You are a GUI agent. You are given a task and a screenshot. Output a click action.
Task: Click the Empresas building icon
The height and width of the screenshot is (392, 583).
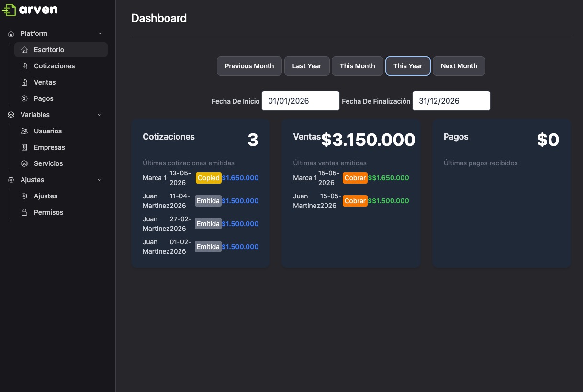(24, 147)
